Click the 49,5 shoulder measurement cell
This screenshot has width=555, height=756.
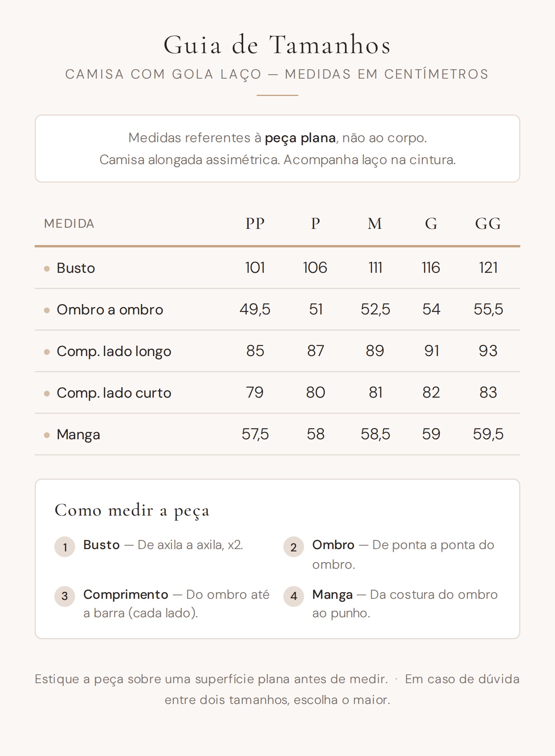click(x=255, y=309)
